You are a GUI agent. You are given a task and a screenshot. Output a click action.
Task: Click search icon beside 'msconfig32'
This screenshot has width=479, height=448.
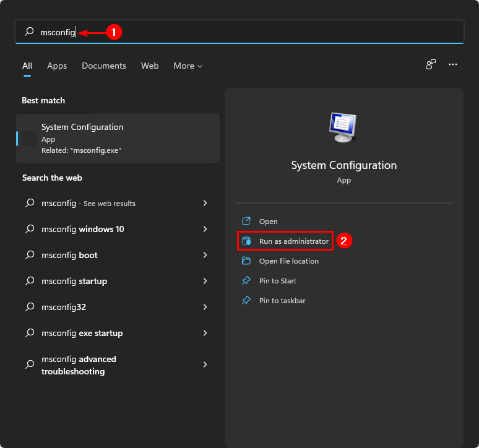click(x=30, y=306)
